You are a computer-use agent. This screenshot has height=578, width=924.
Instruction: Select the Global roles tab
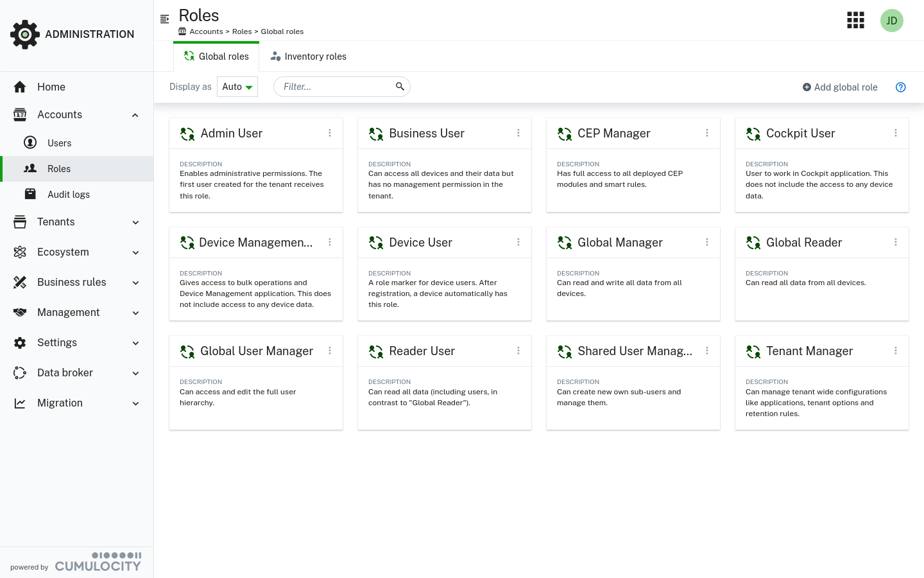tap(217, 57)
